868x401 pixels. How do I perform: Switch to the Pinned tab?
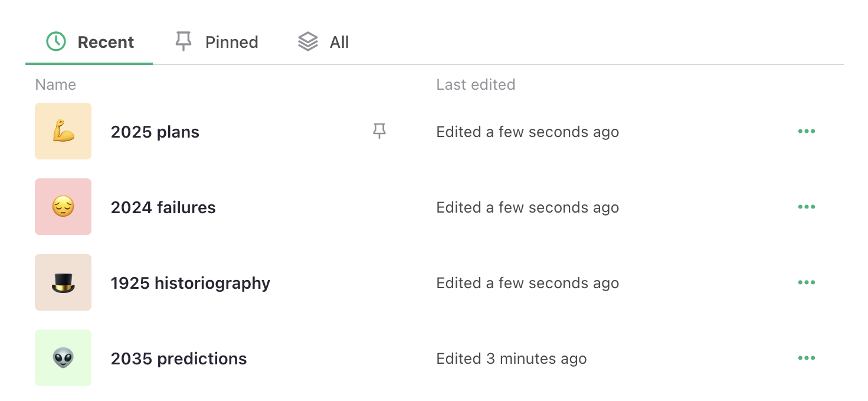point(231,41)
